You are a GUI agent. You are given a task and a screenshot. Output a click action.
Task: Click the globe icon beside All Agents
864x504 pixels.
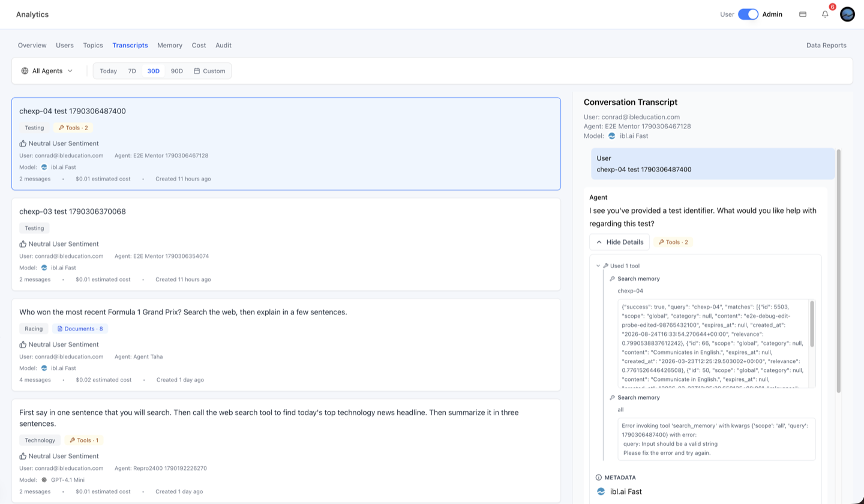pyautogui.click(x=25, y=71)
